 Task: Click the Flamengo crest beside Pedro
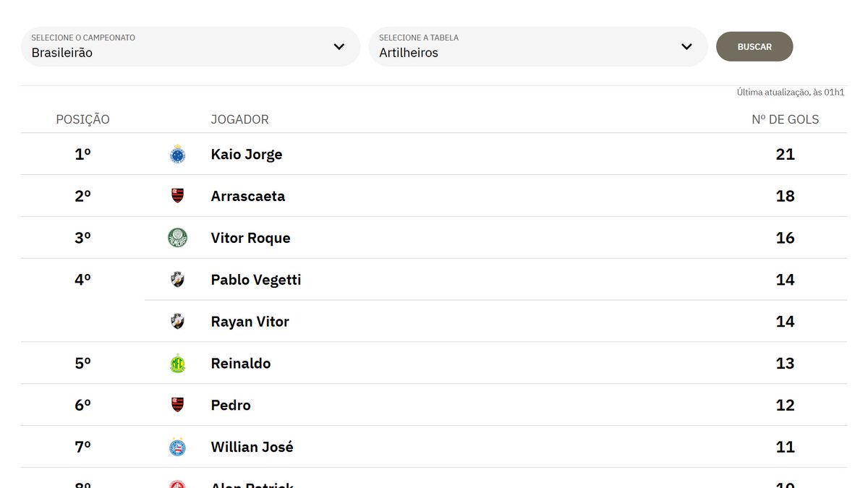tap(177, 405)
